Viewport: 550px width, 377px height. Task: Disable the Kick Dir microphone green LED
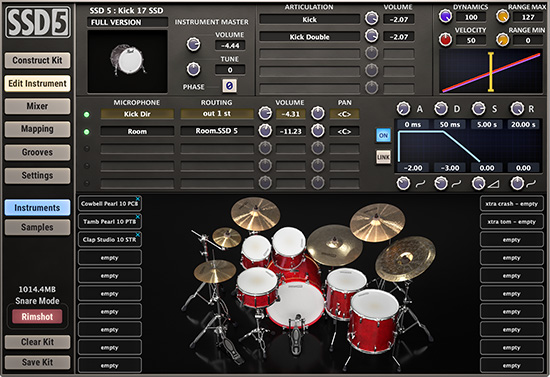tap(86, 114)
